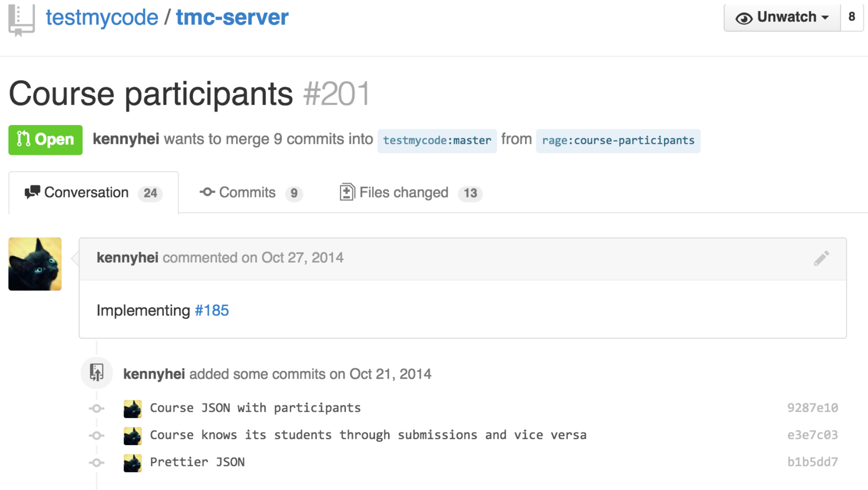The height and width of the screenshot is (490, 868).
Task: Click the commit node icon beside Prettier JSON
Action: pyautogui.click(x=97, y=463)
